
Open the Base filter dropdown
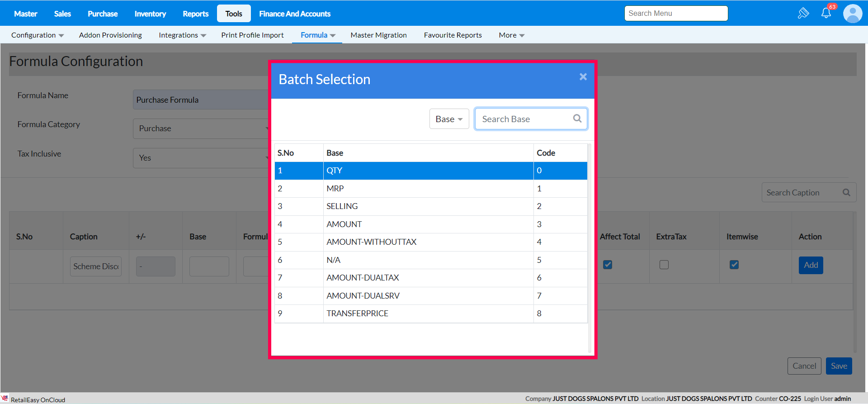449,119
